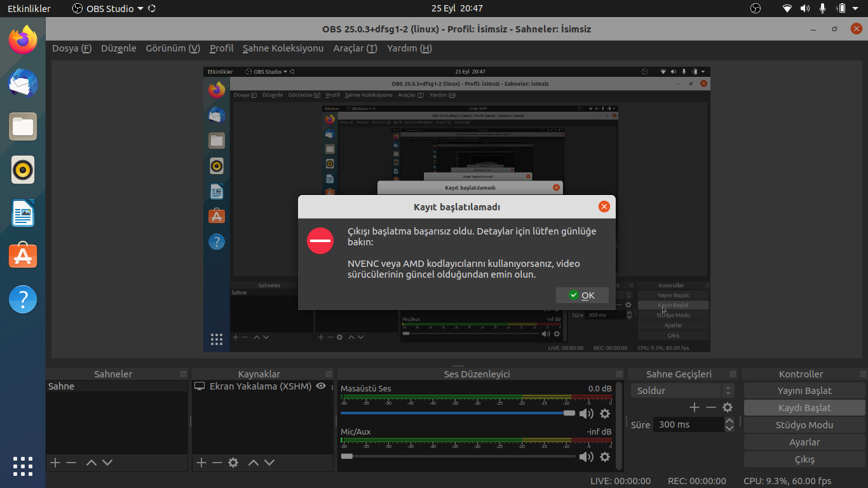Decrease the Süre duration with the down arrow
This screenshot has width=868, height=488.
729,428
